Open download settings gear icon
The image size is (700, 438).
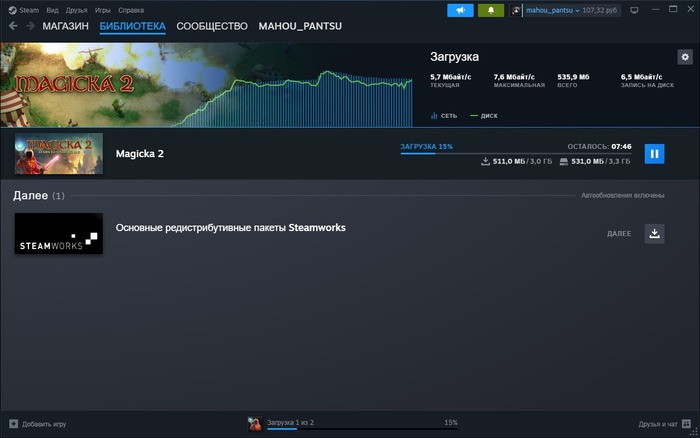(685, 57)
